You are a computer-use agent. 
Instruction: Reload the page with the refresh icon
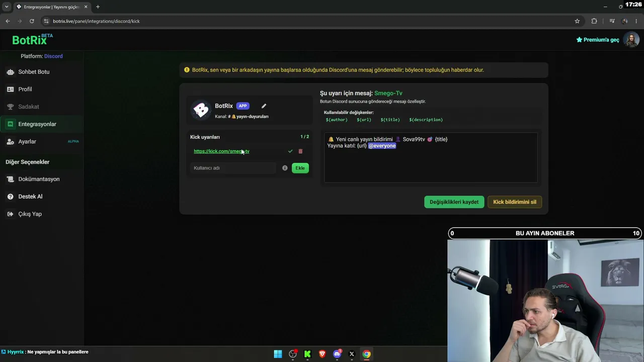[x=32, y=21]
